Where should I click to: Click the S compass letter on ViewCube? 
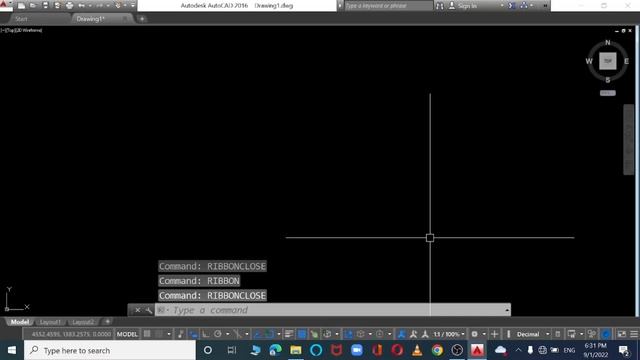tap(608, 80)
